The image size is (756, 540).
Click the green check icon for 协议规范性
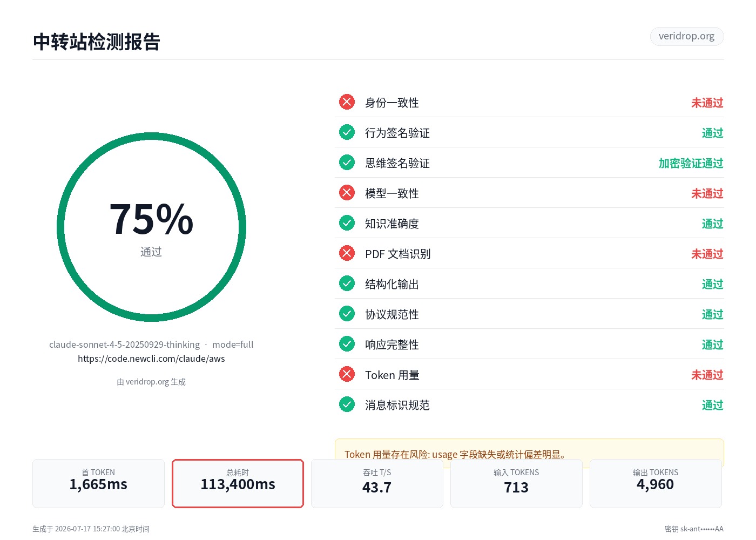[347, 314]
